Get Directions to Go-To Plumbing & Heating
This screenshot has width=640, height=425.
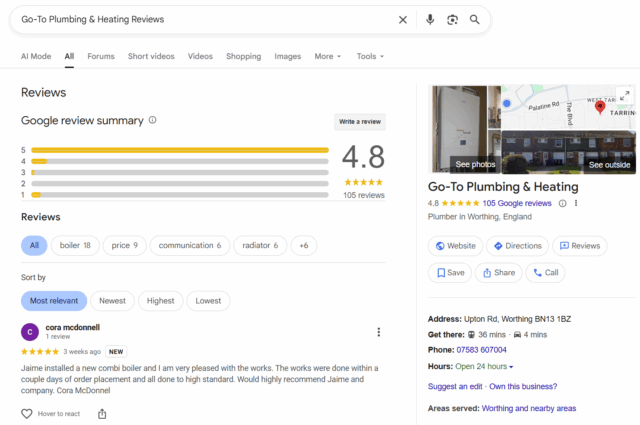tap(517, 246)
